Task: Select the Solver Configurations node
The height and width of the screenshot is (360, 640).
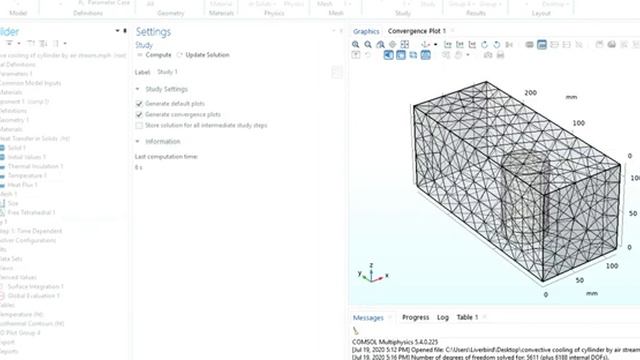Action: pyautogui.click(x=28, y=240)
